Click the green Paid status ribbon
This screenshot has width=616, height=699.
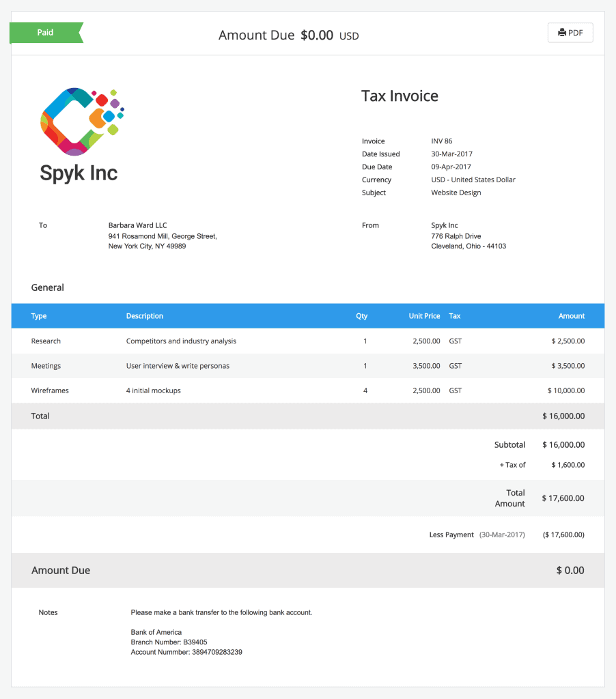click(46, 33)
